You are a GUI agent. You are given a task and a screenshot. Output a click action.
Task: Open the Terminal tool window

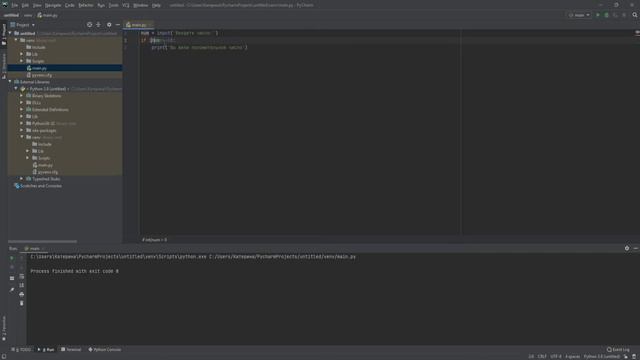pyautogui.click(x=71, y=350)
